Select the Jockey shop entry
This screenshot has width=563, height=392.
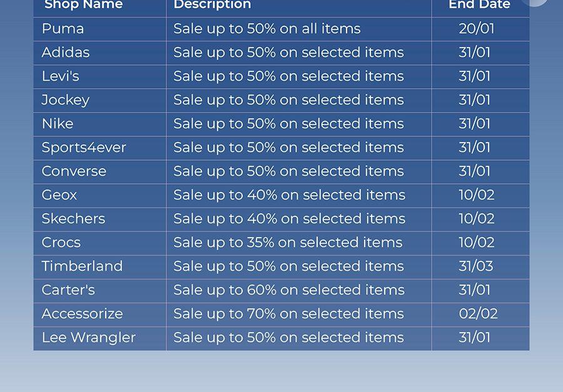pos(65,100)
